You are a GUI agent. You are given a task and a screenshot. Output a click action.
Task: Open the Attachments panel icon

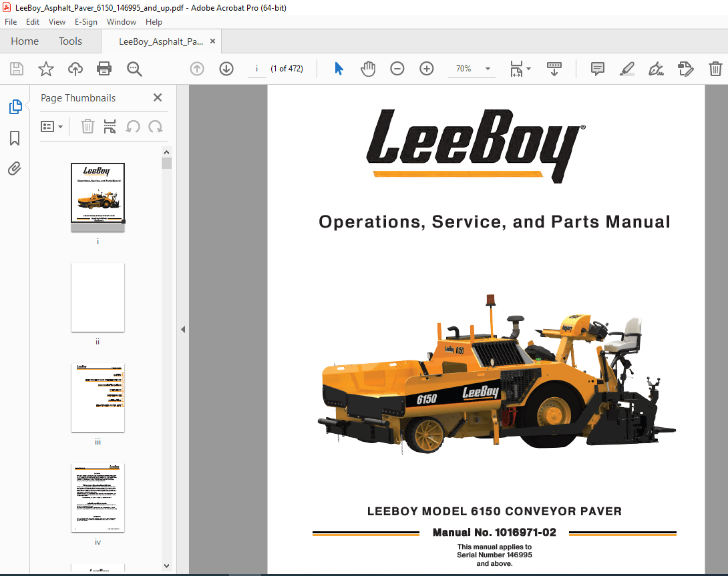click(x=15, y=168)
